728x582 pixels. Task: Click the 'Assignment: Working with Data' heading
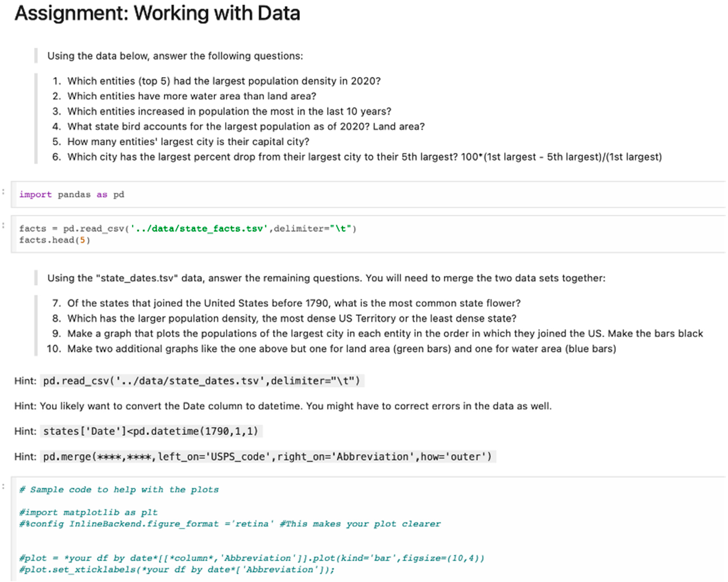click(157, 14)
